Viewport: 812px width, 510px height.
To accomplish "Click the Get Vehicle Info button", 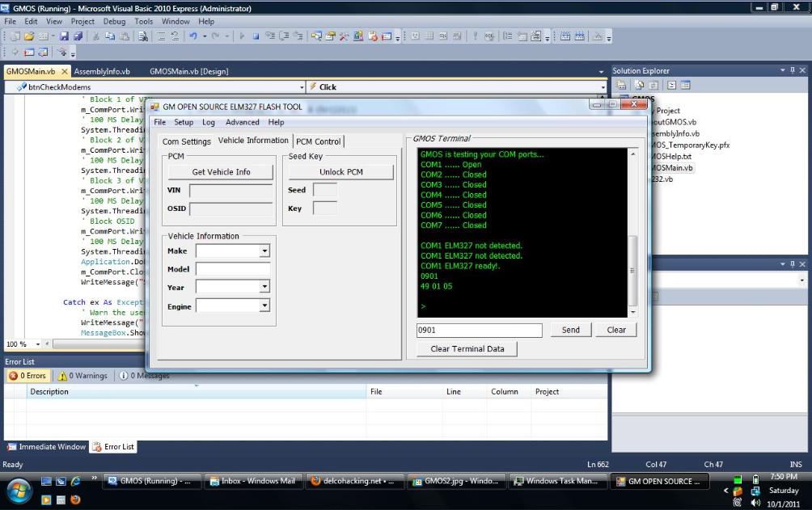I will click(221, 172).
